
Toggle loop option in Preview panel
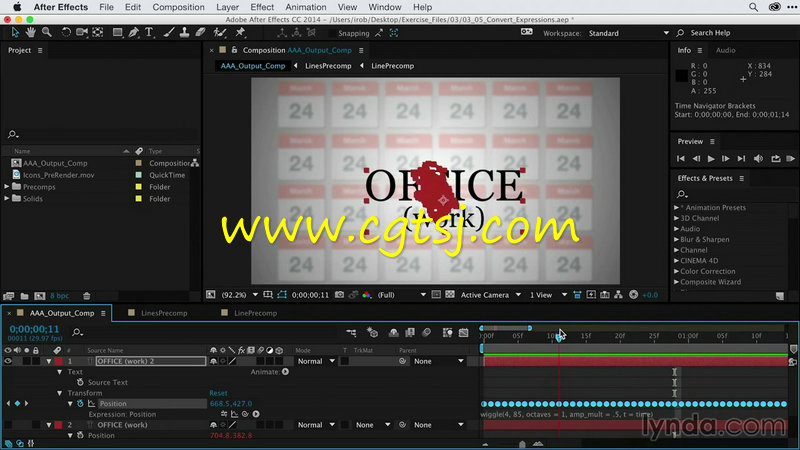tap(776, 159)
